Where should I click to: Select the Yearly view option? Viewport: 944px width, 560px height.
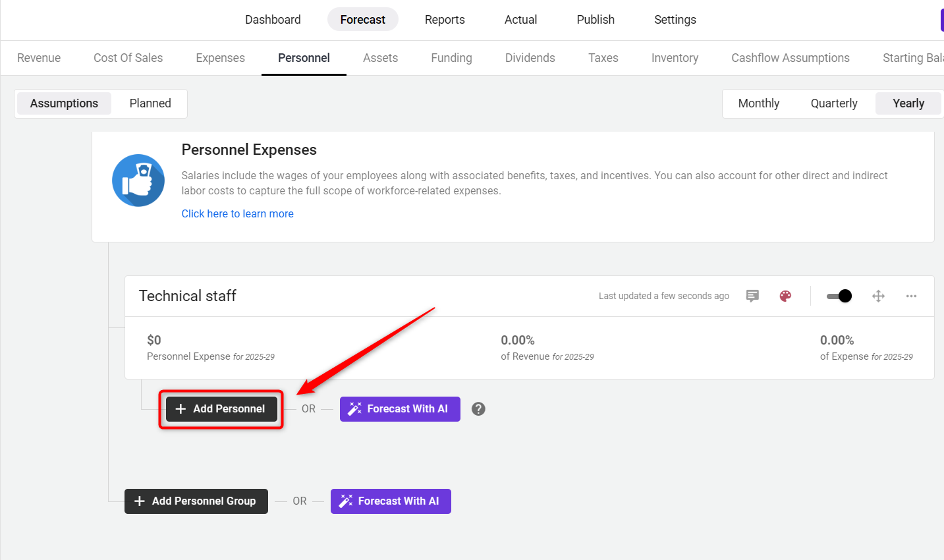908,103
